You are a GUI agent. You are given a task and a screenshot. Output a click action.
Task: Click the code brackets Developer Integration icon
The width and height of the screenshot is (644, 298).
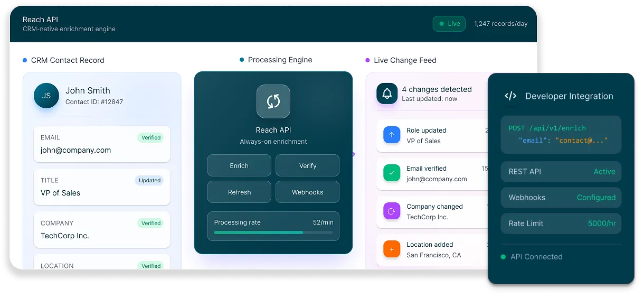click(x=510, y=96)
